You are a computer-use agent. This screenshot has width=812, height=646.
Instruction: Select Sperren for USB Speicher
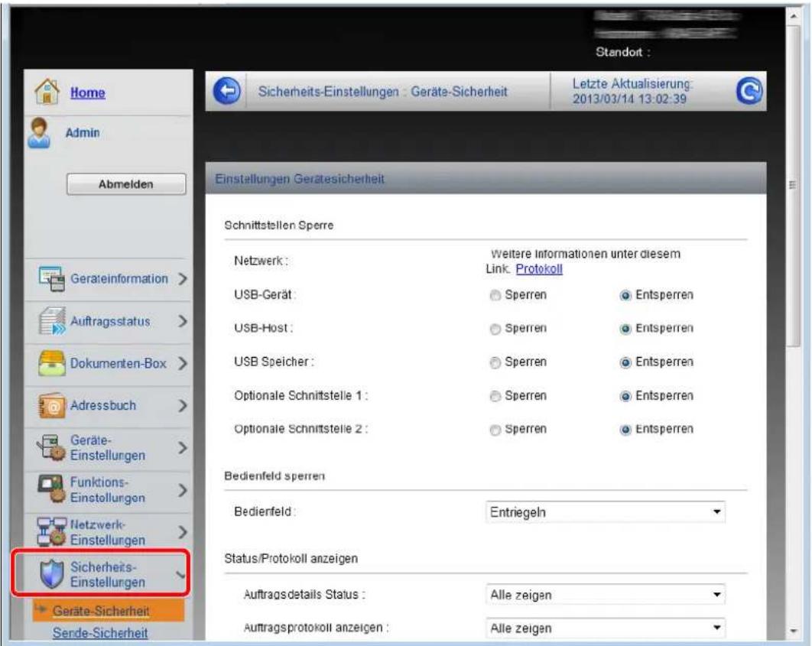tap(495, 362)
